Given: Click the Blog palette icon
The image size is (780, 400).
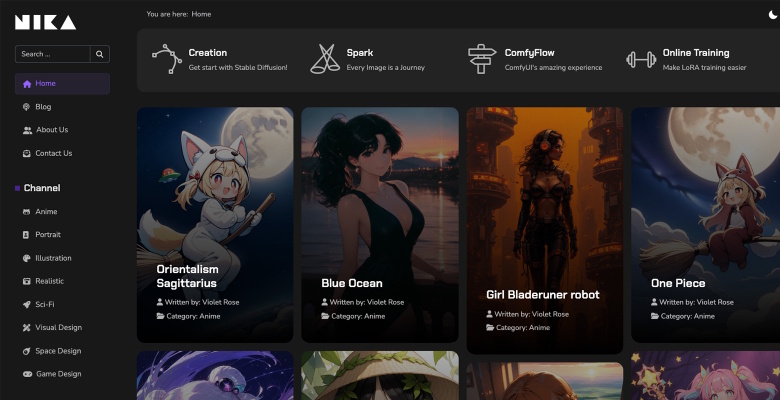Looking at the screenshot, I should [26, 107].
